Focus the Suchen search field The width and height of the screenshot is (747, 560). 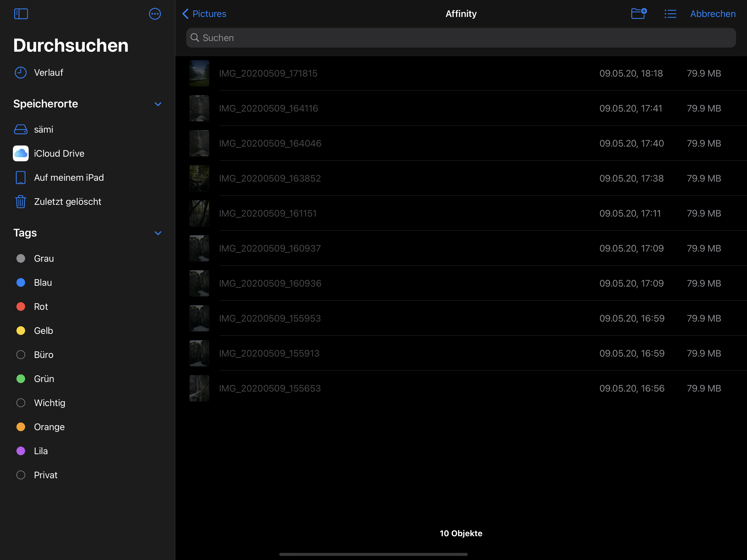(x=461, y=38)
